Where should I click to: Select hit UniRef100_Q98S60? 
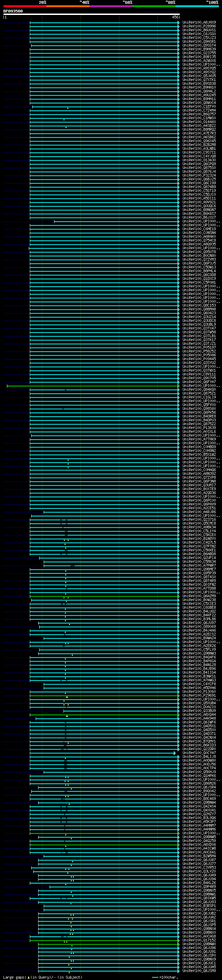coord(199,408)
